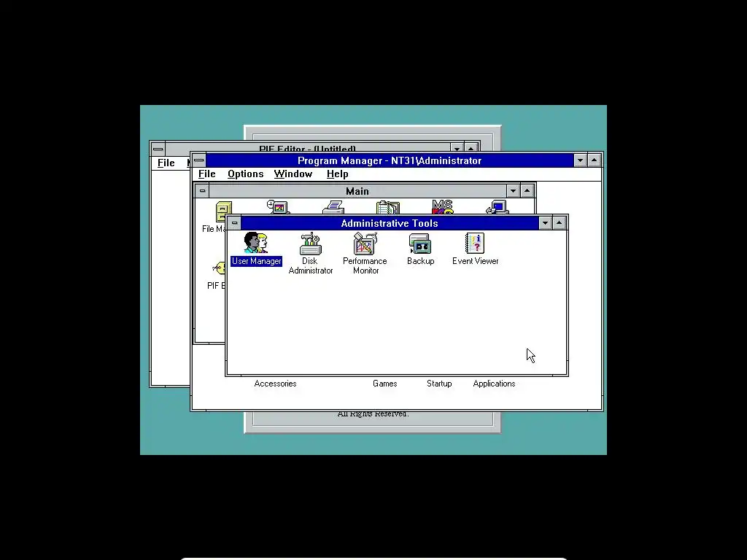Viewport: 747px width, 560px height.
Task: Click the clipboard viewer icon in Main group
Action: pyautogui.click(x=388, y=208)
